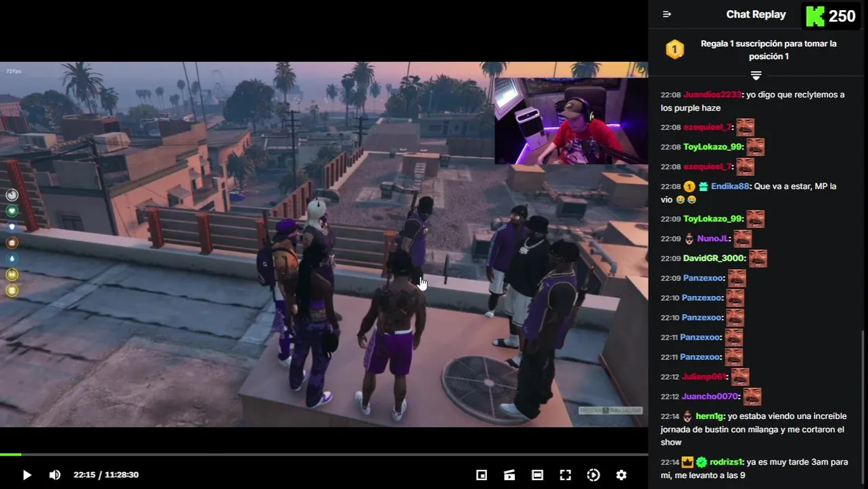Open the mini player (picture-in-picture) icon
This screenshot has height=489, width=868.
click(482, 475)
